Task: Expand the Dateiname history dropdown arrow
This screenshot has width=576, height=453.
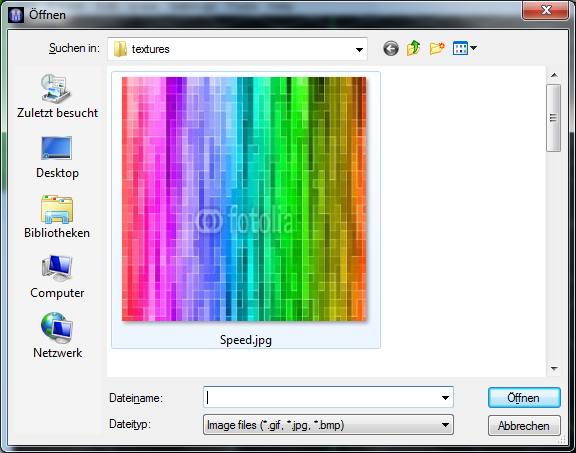Action: (445, 398)
